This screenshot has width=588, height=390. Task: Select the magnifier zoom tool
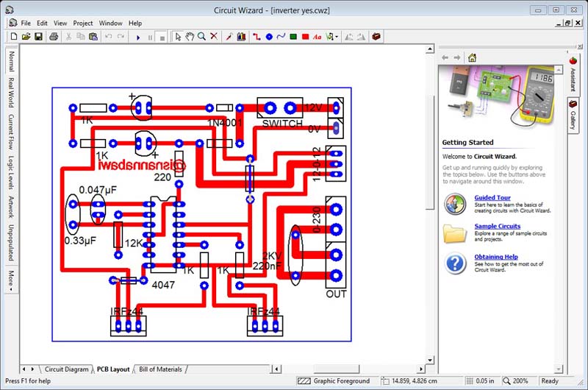coord(201,36)
